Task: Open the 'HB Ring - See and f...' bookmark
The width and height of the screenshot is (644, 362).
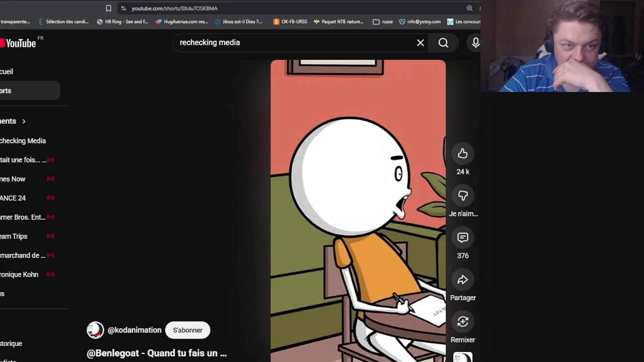Action: (122, 22)
